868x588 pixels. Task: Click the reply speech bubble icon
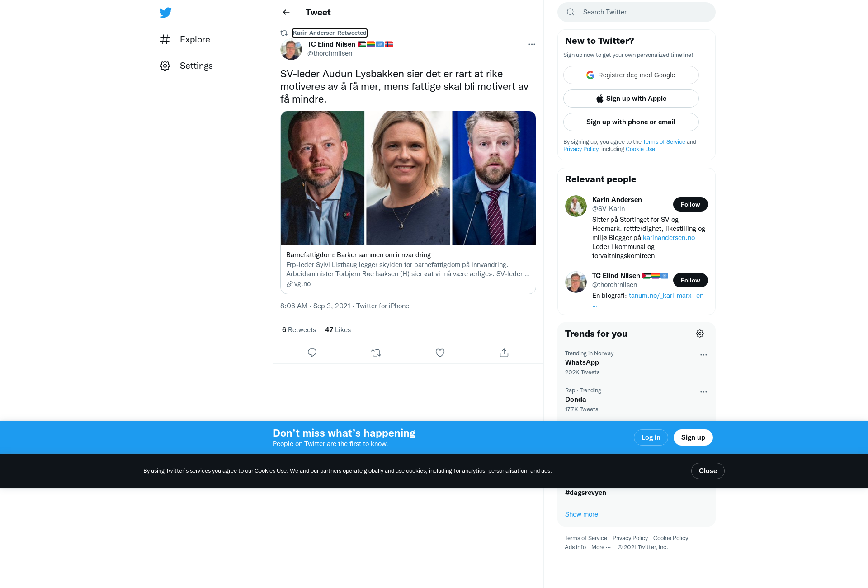312,353
